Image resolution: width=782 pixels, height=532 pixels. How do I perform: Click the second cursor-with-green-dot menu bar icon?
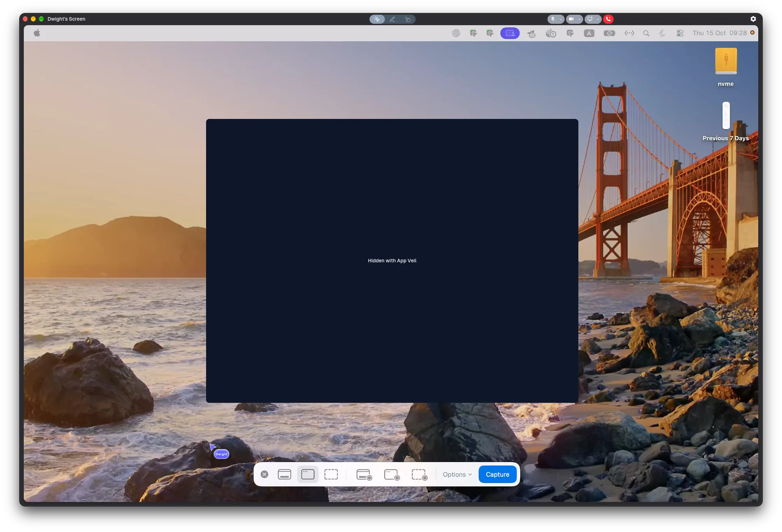click(x=490, y=33)
